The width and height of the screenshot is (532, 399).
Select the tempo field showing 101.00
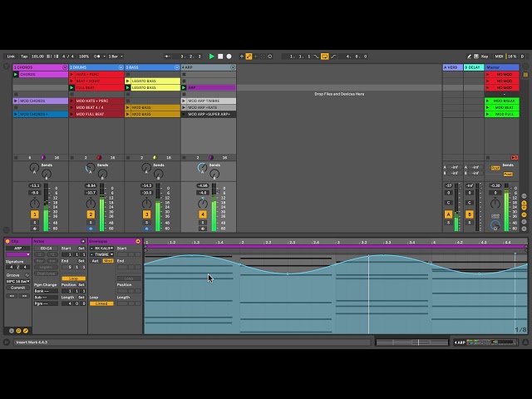(37, 57)
